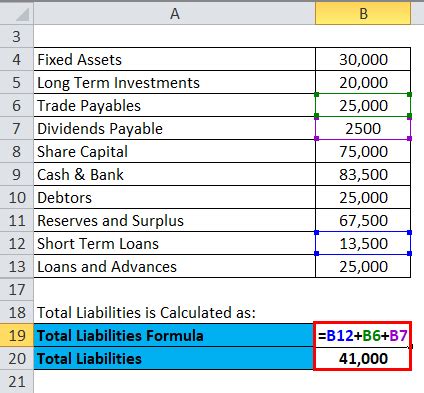Screen dimensions: 424x393
Task: Select the Reserves and Surplus cell
Action: point(174,220)
